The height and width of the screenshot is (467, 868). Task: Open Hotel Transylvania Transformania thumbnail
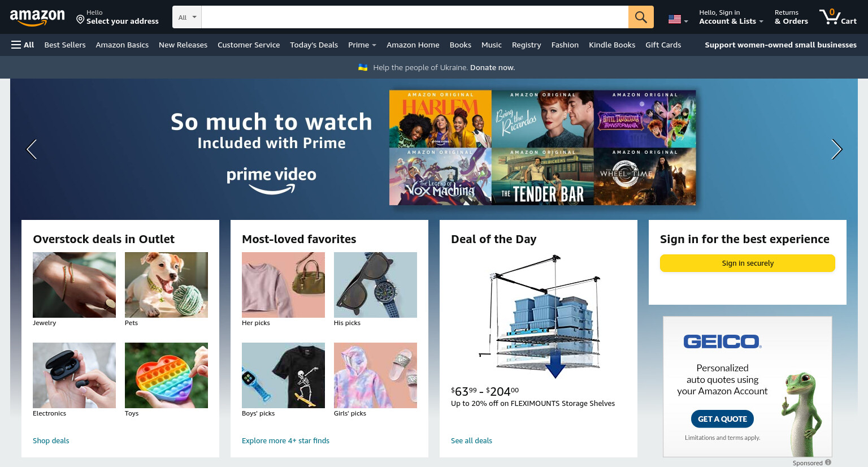[x=645, y=119]
